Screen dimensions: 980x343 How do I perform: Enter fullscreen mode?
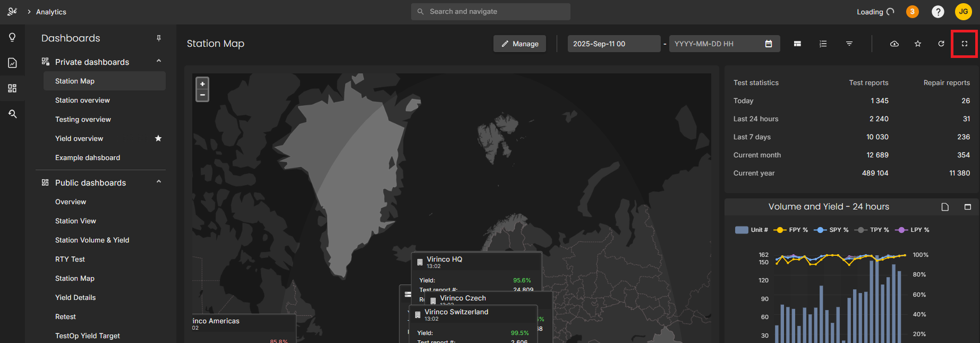965,44
